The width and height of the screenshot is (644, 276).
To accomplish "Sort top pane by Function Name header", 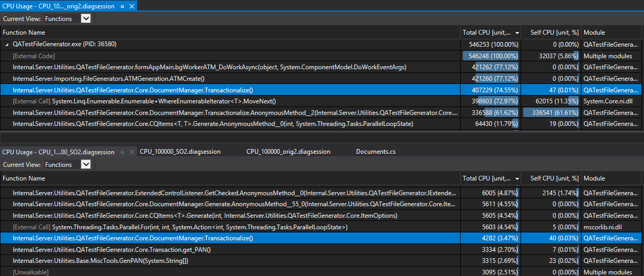I will (230, 33).
